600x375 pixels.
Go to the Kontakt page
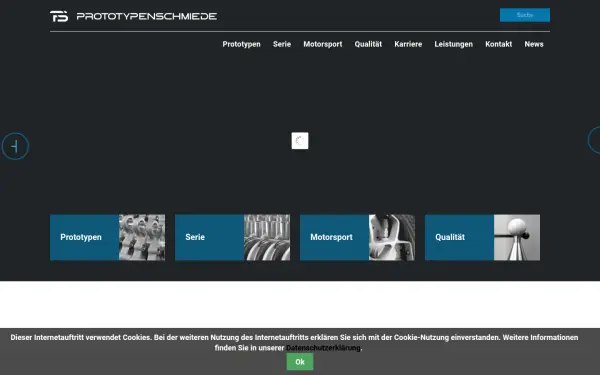[x=499, y=44]
